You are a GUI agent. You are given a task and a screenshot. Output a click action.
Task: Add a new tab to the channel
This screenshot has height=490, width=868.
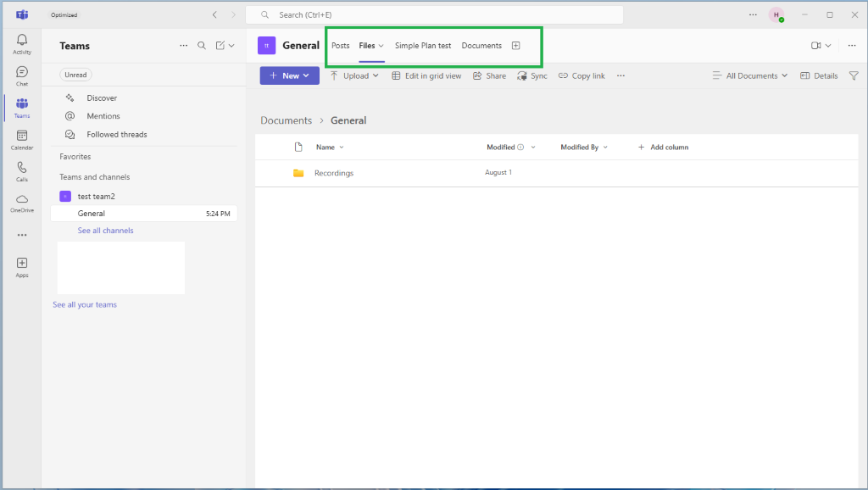516,46
